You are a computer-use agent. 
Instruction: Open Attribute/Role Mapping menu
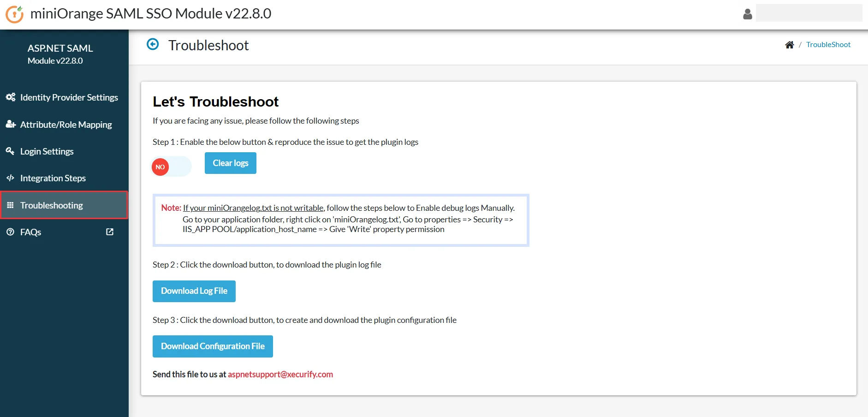pos(64,125)
